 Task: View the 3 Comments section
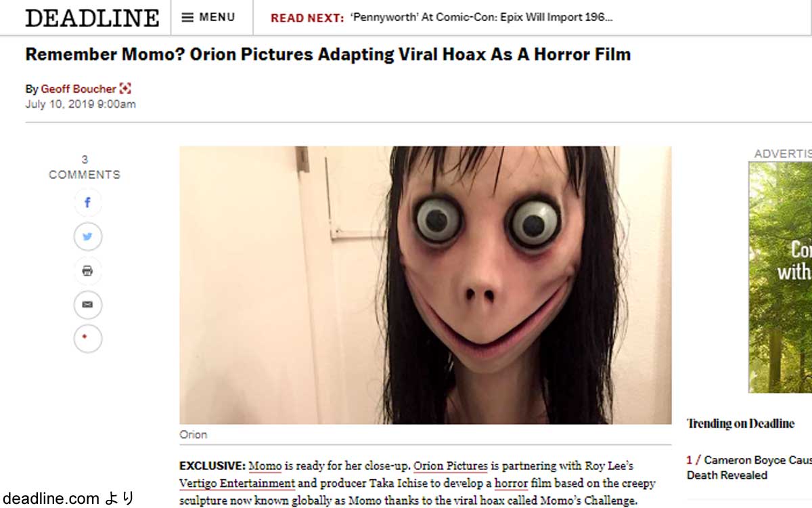tap(85, 167)
